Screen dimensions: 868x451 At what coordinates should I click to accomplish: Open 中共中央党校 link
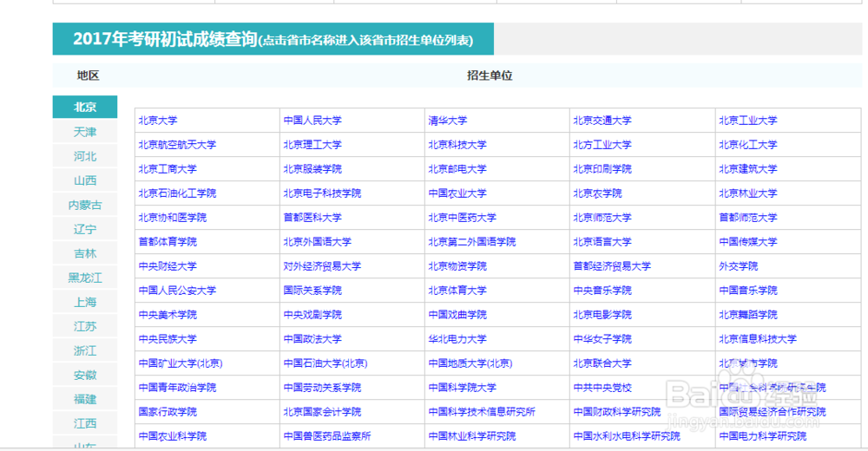click(602, 388)
